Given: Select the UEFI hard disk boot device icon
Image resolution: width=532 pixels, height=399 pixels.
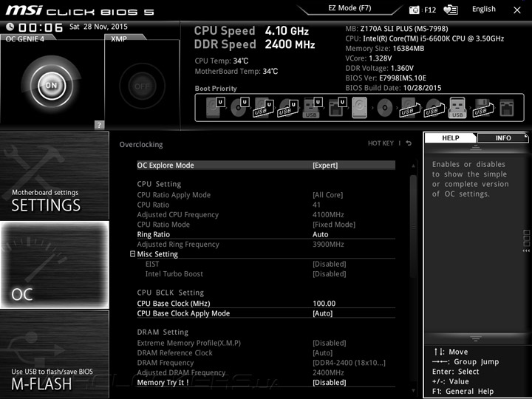Looking at the screenshot, I should 216,108.
